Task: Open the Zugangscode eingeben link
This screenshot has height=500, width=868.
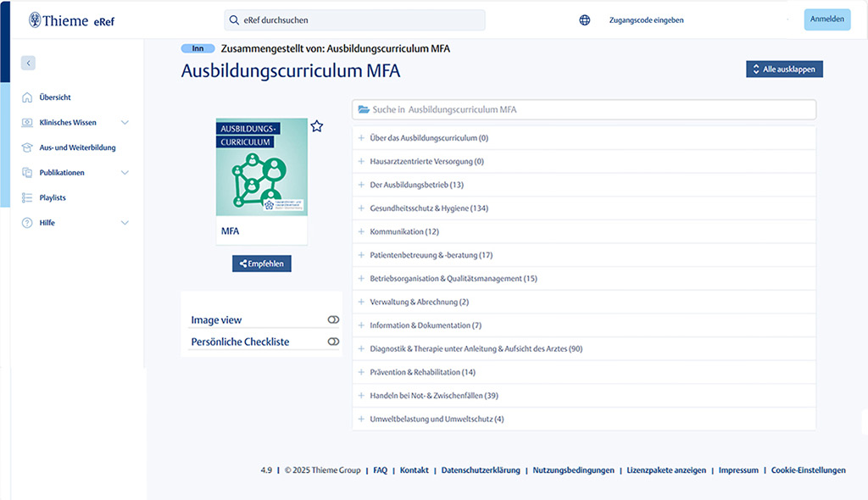Action: [646, 20]
